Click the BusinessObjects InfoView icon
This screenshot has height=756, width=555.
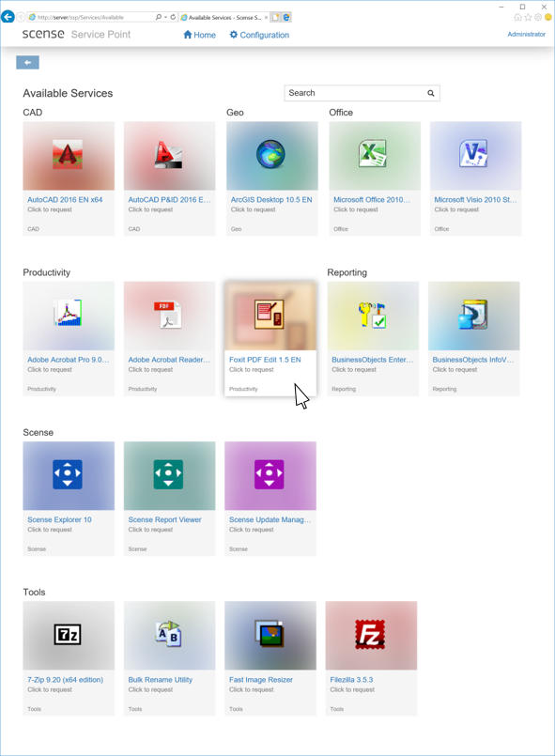(472, 315)
